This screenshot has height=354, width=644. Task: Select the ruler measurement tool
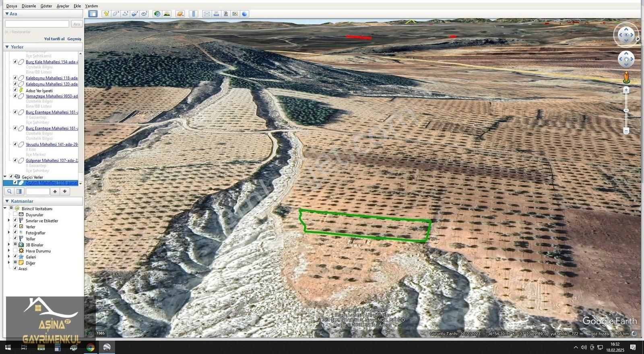[194, 14]
